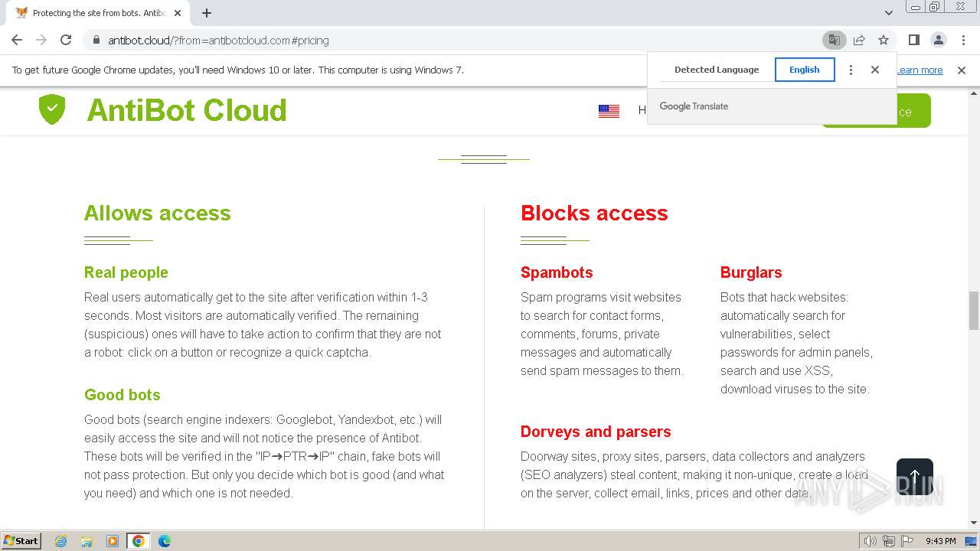This screenshot has height=551, width=980.
Task: Click the Burglars subheading
Action: coord(751,272)
